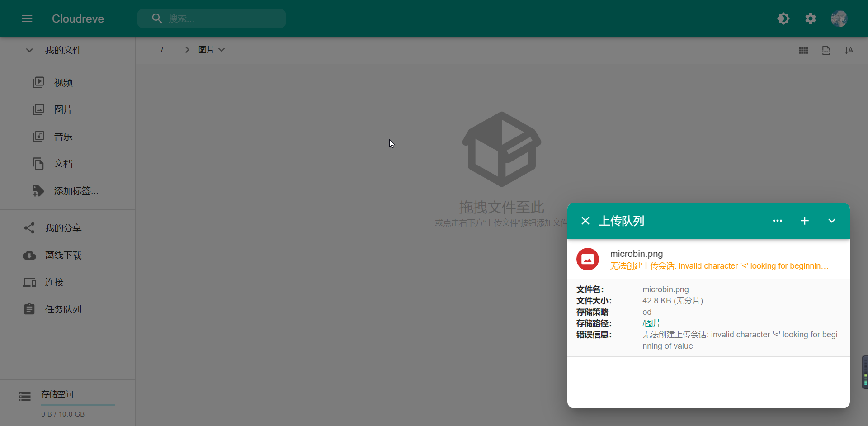Open the 音乐 (Music) category
Viewport: 868px width, 426px height.
(x=39, y=136)
